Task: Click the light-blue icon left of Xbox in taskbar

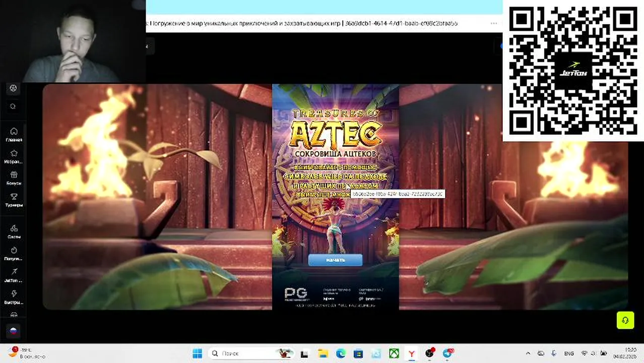Action: point(376,353)
